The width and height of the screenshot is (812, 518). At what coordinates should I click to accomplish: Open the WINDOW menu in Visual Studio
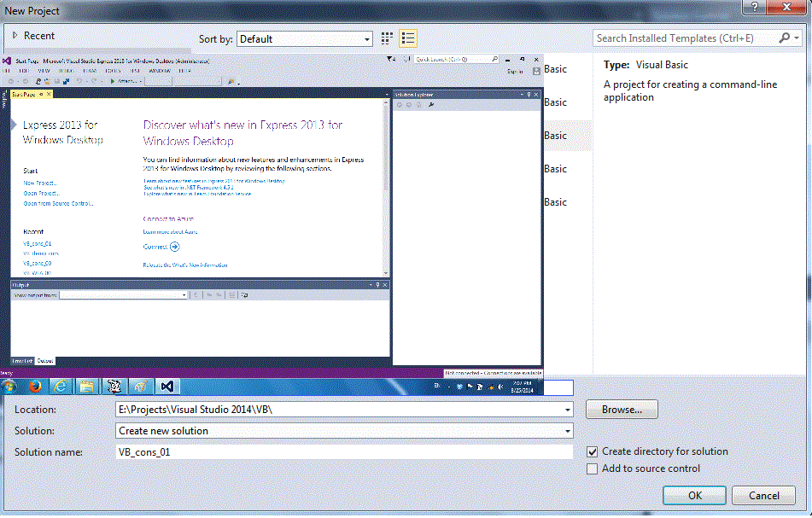(160, 70)
